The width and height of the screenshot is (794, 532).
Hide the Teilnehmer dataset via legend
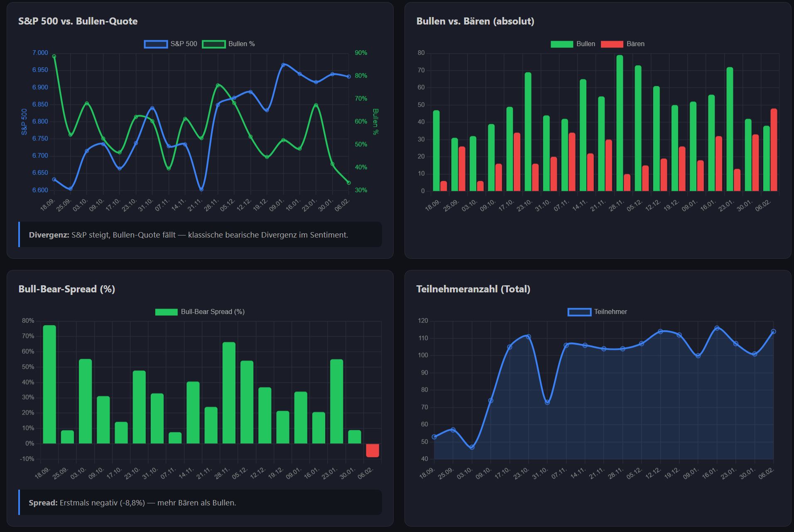pos(597,312)
